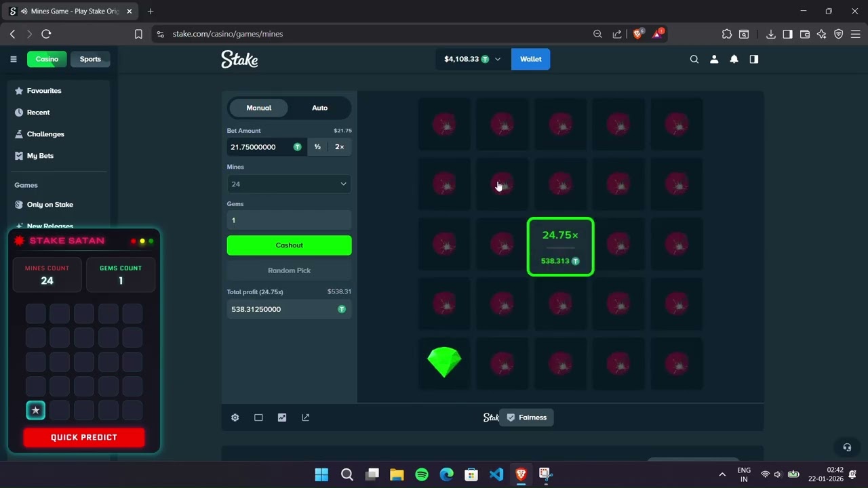868x488 pixels.
Task: Select starred tile in Stake Satan grid
Action: [36, 410]
